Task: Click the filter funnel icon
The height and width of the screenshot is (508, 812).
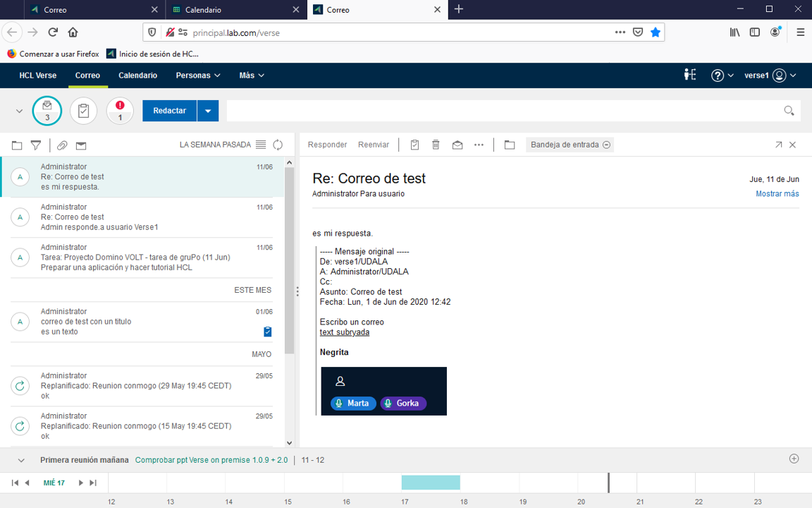Action: pyautogui.click(x=36, y=145)
